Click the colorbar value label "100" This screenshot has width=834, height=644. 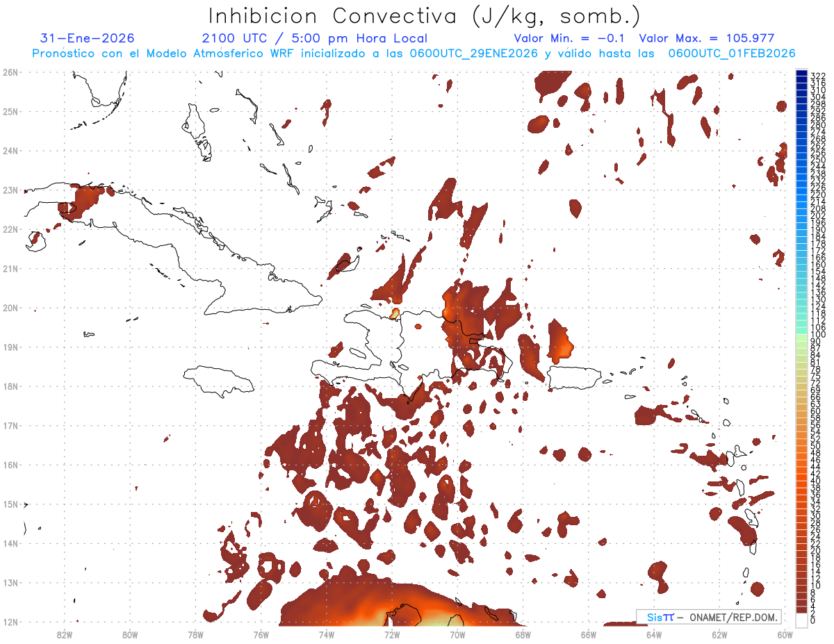[x=818, y=335]
